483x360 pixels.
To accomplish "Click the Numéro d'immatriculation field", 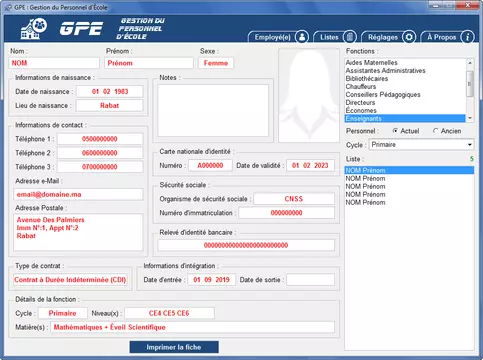I will (x=286, y=213).
